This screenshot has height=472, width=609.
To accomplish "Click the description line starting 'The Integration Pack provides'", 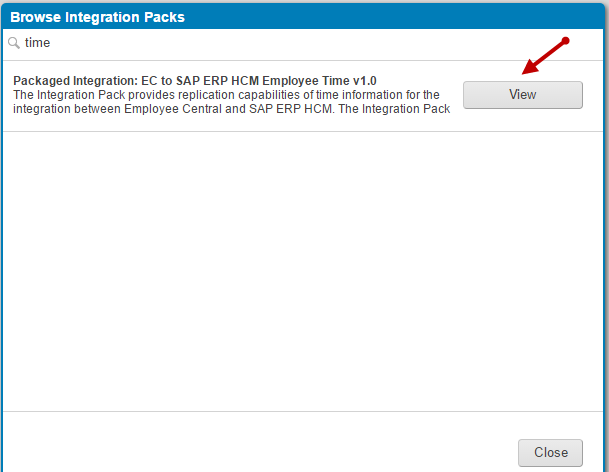I will [226, 95].
